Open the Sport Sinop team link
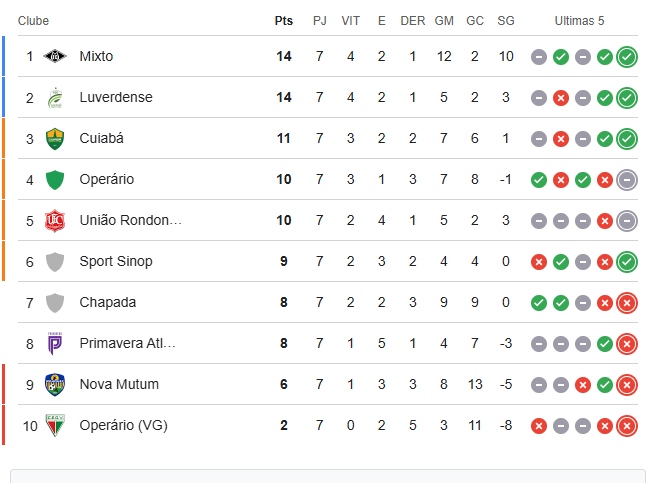Screen dimensions: 670x483 (x=115, y=261)
